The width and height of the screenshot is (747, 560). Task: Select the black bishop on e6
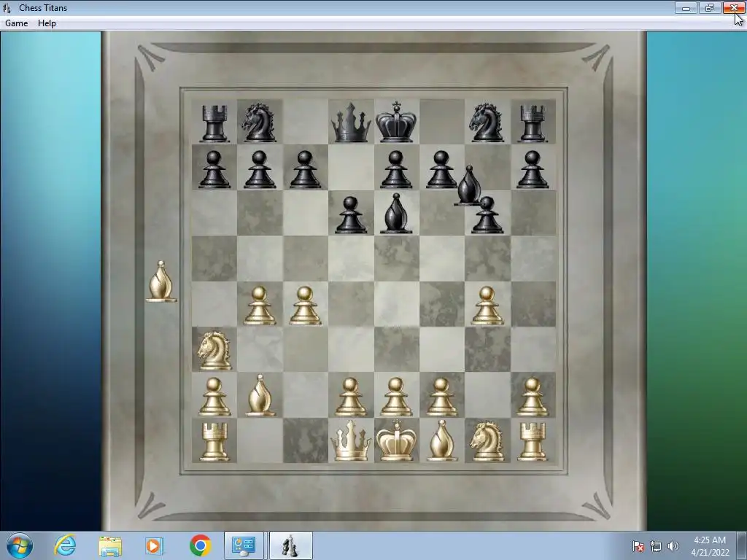(396, 214)
